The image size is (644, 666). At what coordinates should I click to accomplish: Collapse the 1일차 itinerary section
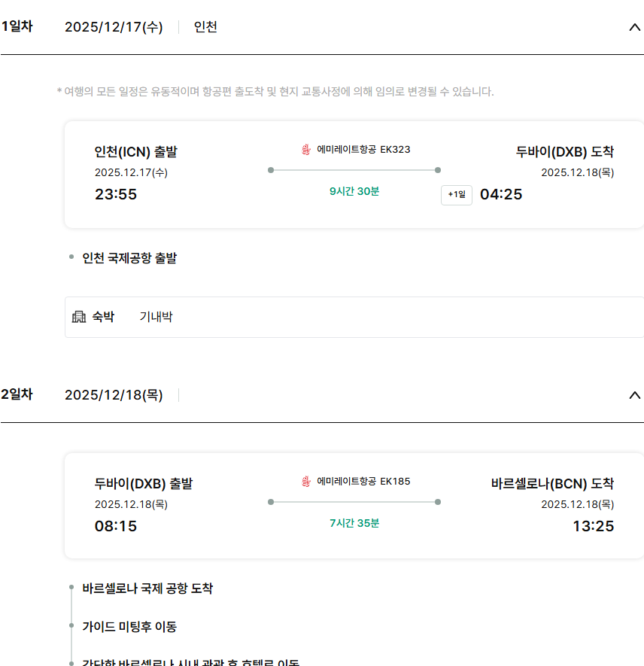tap(634, 27)
